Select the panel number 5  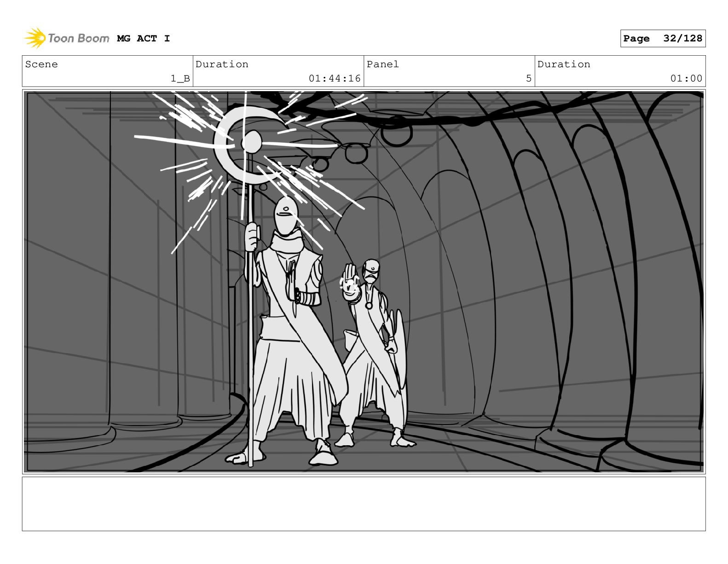pos(529,78)
